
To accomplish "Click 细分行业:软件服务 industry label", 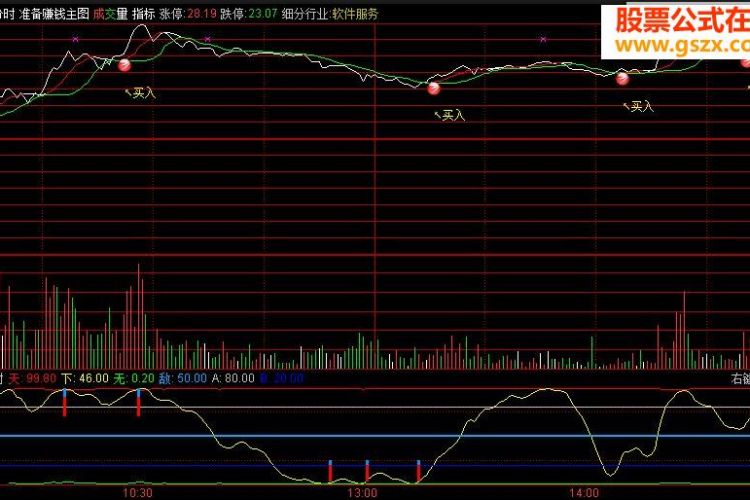I will point(330,14).
